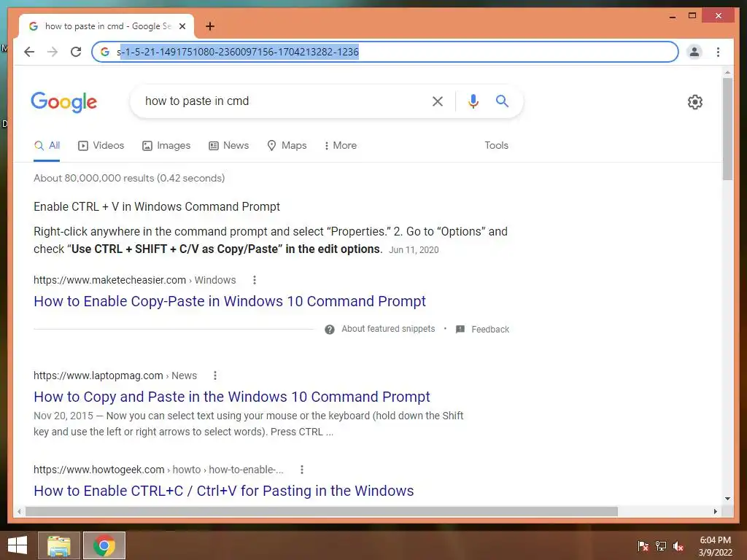747x560 pixels.
Task: Click the forward navigation arrow
Action: (53, 52)
